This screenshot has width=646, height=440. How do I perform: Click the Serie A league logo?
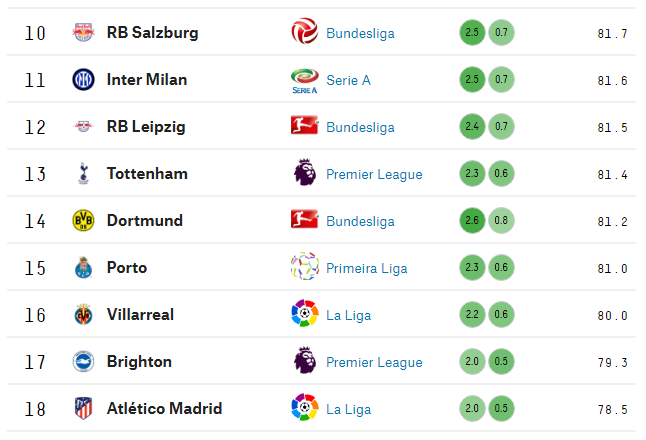click(x=304, y=81)
